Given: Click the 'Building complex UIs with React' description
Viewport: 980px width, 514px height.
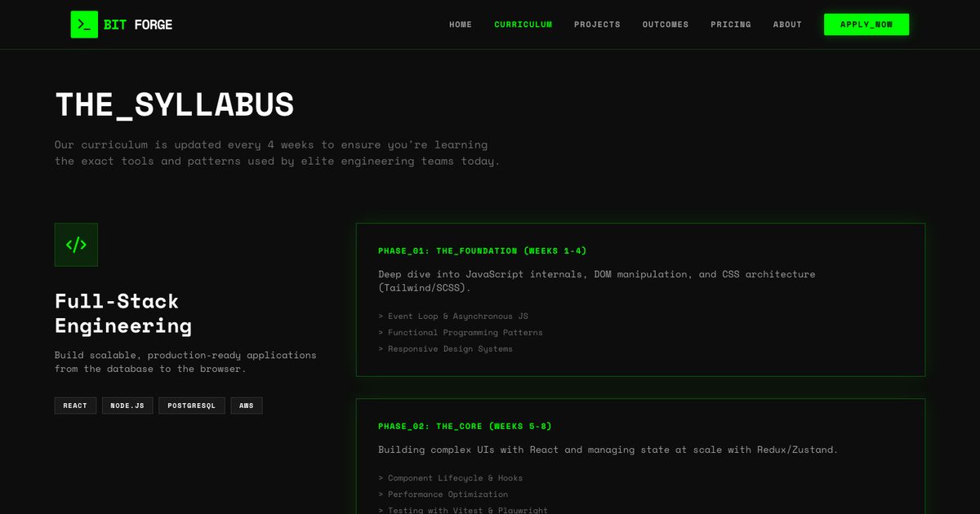Looking at the screenshot, I should click(608, 450).
